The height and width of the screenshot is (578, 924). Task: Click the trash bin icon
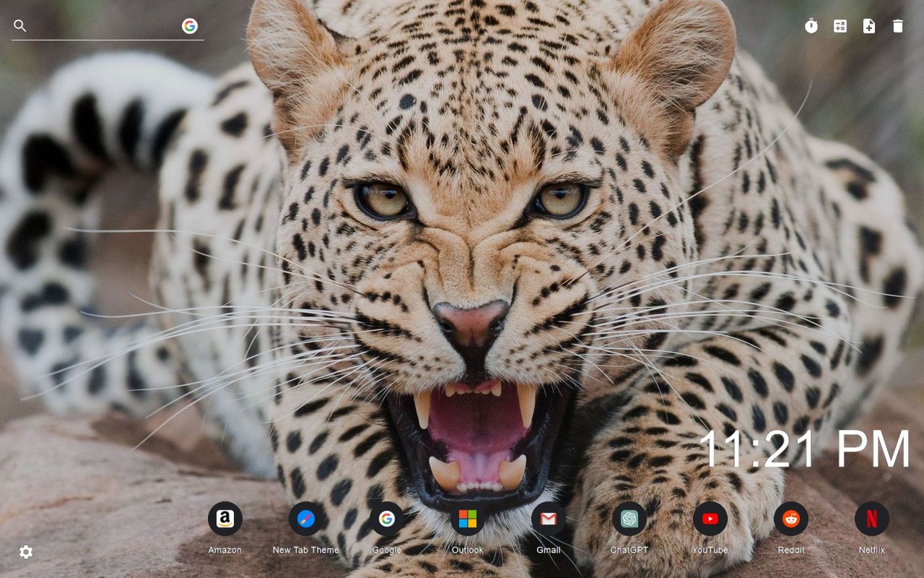click(898, 26)
